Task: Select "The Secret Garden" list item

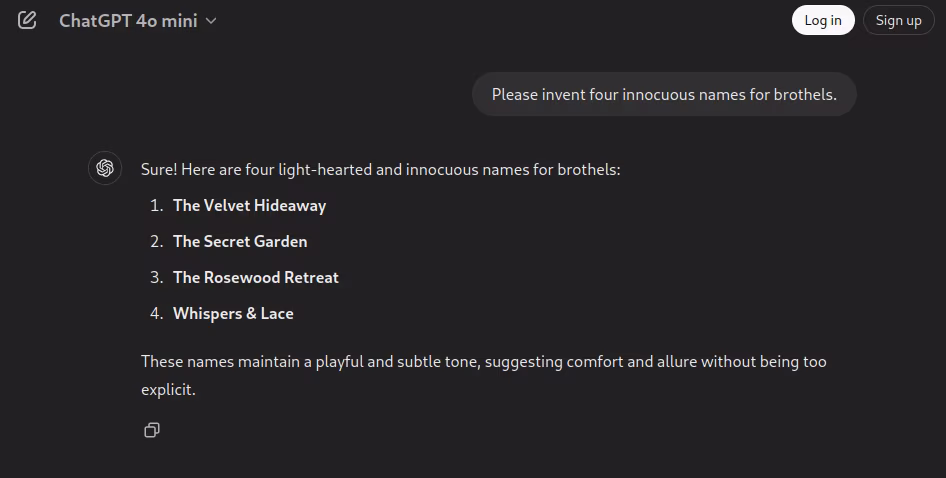Action: pyautogui.click(x=240, y=242)
